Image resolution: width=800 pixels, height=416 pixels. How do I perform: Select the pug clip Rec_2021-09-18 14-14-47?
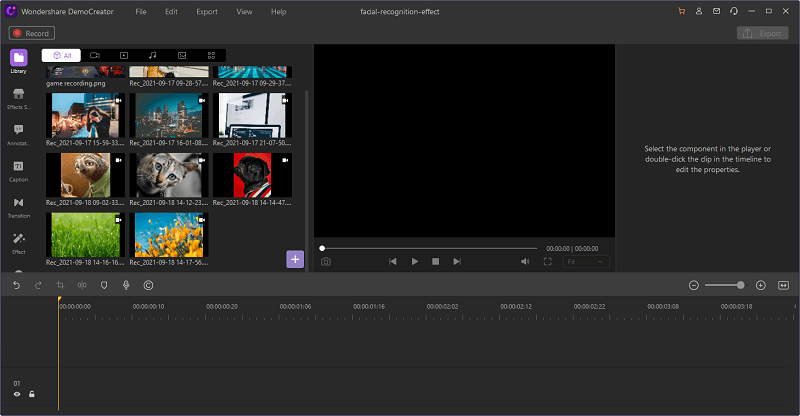pos(253,175)
